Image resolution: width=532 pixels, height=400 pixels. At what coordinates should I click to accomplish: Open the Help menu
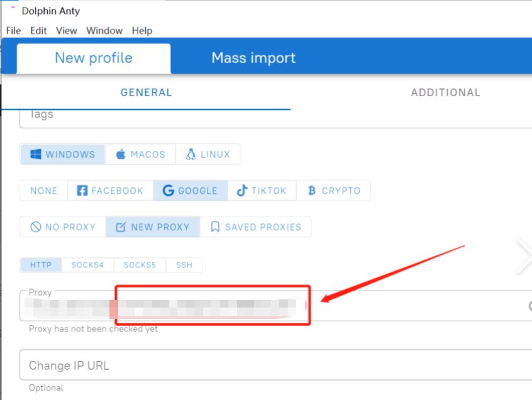(142, 31)
